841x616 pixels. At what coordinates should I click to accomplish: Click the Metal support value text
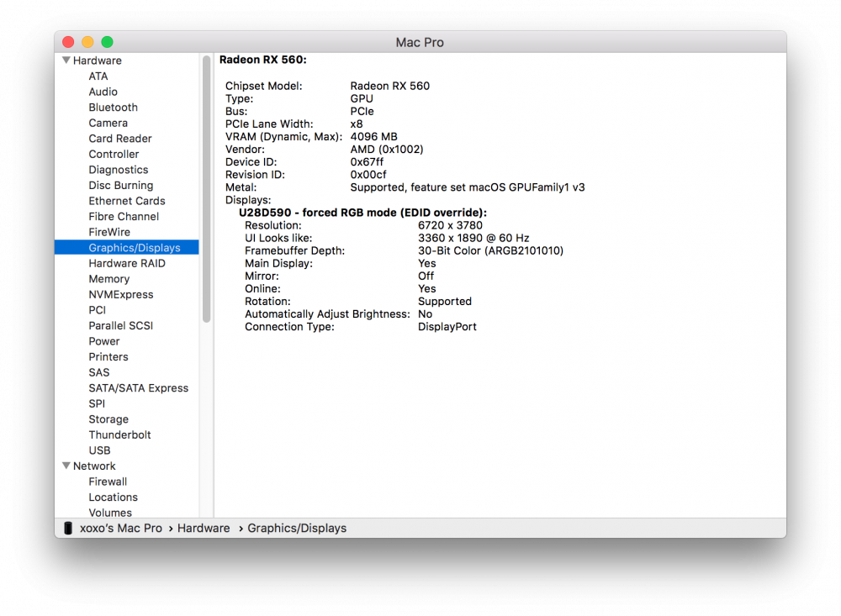click(468, 187)
